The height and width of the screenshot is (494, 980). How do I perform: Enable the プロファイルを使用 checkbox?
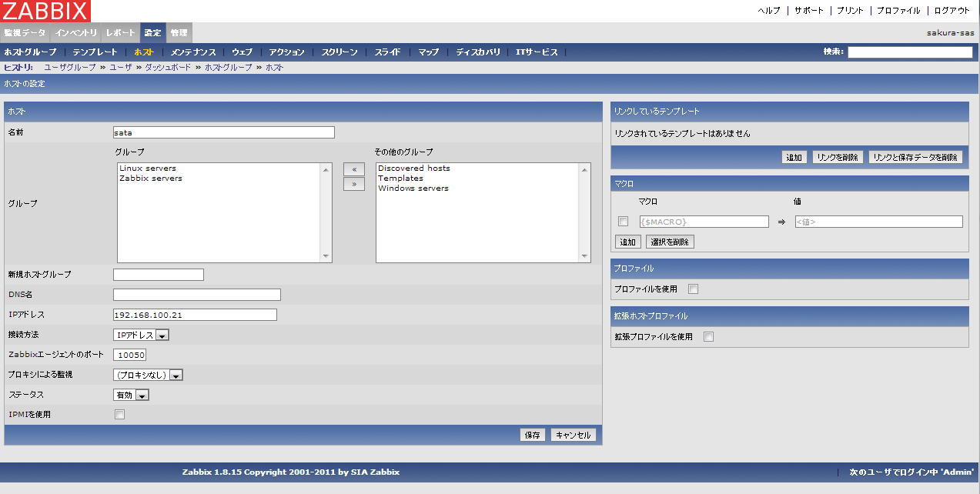tap(693, 289)
